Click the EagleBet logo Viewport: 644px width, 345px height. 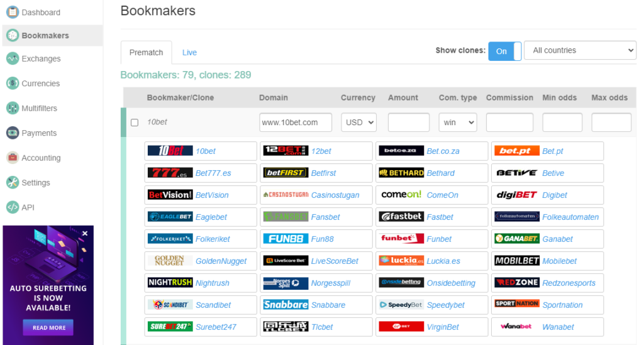pyautogui.click(x=170, y=217)
